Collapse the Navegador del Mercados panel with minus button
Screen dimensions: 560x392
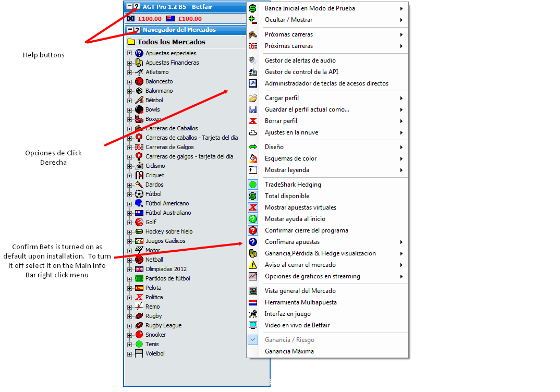pos(130,30)
